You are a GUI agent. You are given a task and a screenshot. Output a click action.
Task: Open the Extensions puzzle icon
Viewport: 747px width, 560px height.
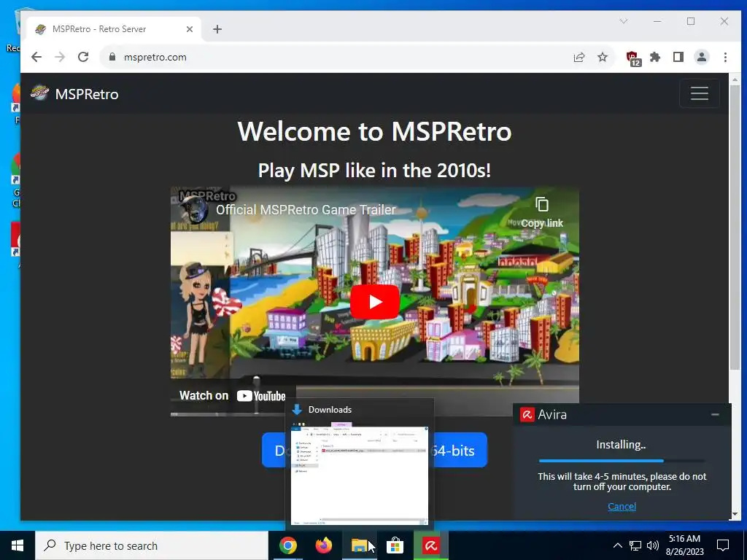(x=656, y=57)
